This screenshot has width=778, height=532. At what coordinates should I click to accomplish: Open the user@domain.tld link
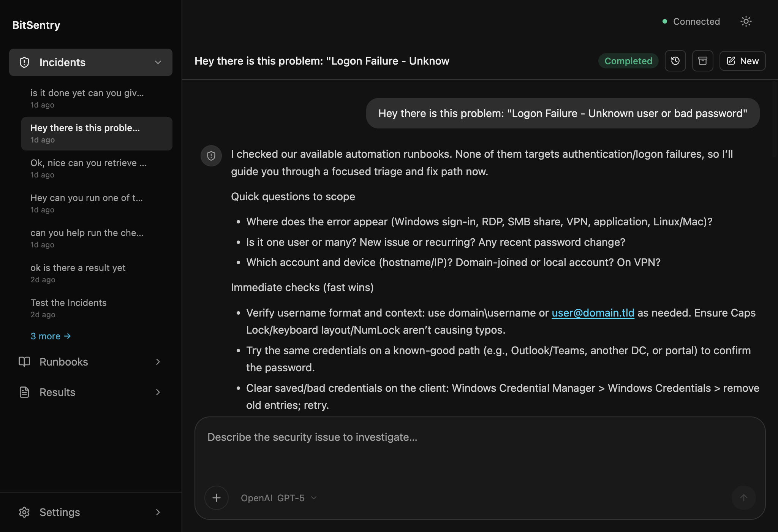593,312
